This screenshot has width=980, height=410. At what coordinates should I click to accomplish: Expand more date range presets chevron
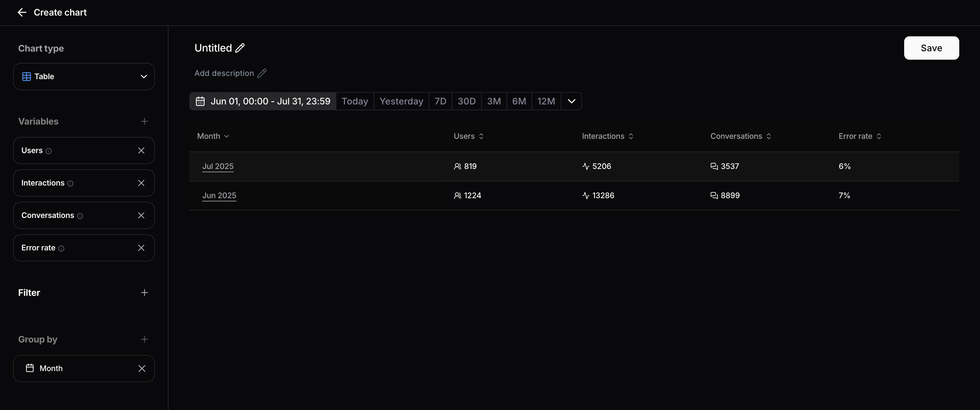[x=571, y=101]
